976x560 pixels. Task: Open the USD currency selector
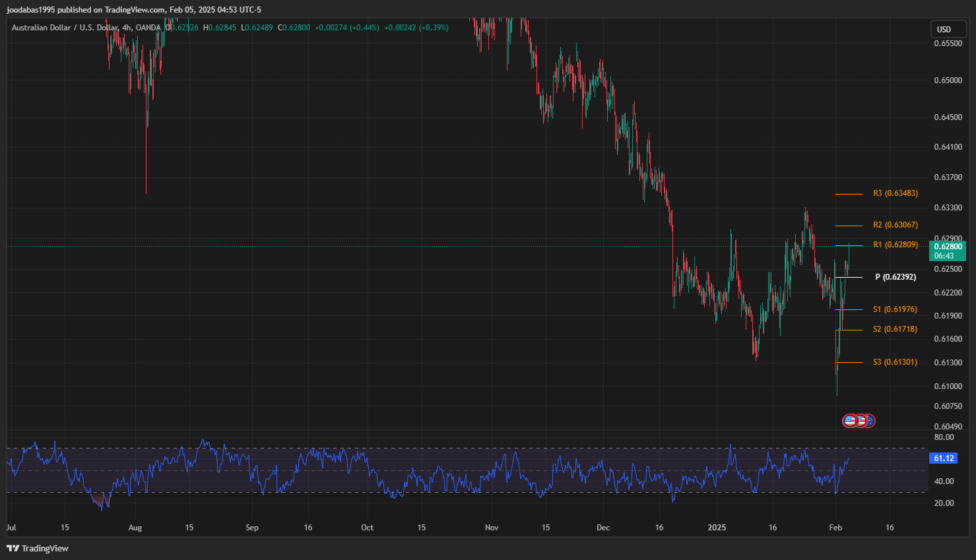[x=944, y=29]
